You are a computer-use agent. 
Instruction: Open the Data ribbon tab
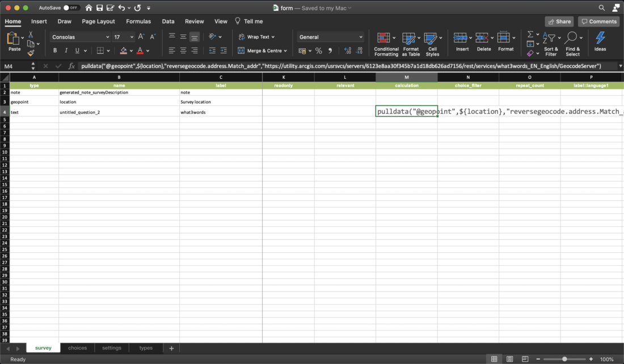pyautogui.click(x=168, y=22)
